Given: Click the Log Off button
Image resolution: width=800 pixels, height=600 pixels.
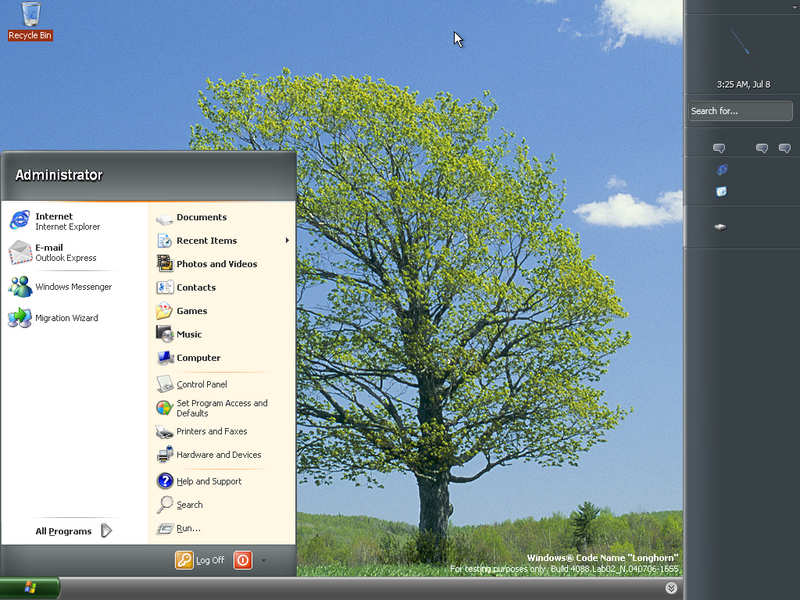Looking at the screenshot, I should [200, 560].
